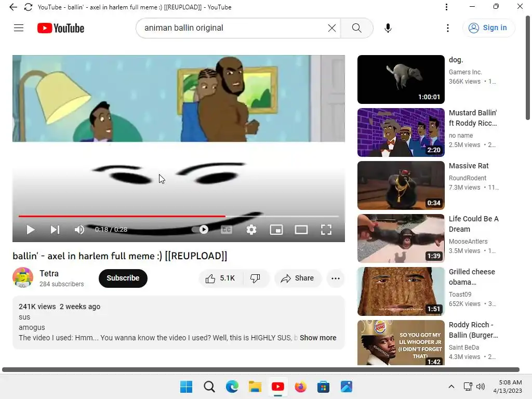Click the video title text

(x=120, y=256)
